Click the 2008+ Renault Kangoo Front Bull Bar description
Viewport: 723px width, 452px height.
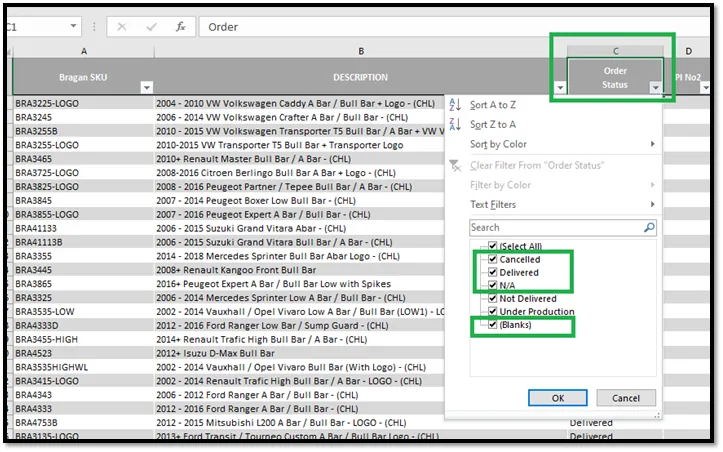(236, 270)
